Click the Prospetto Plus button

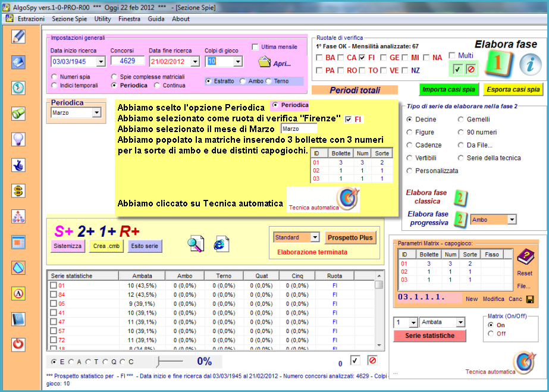pos(350,238)
